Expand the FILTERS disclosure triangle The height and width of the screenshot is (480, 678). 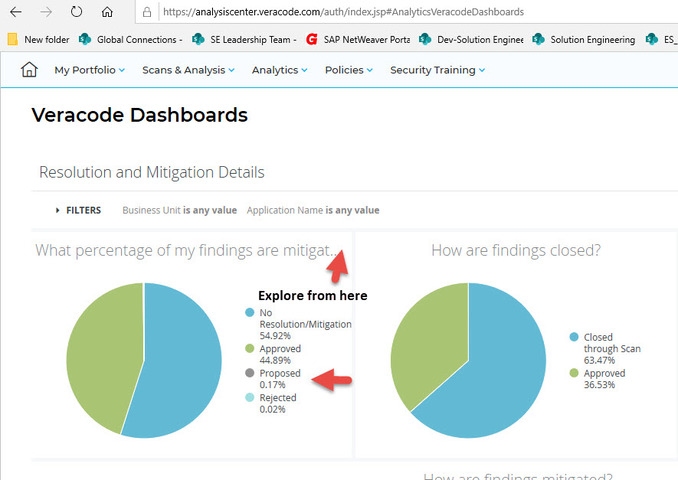[x=58, y=211]
